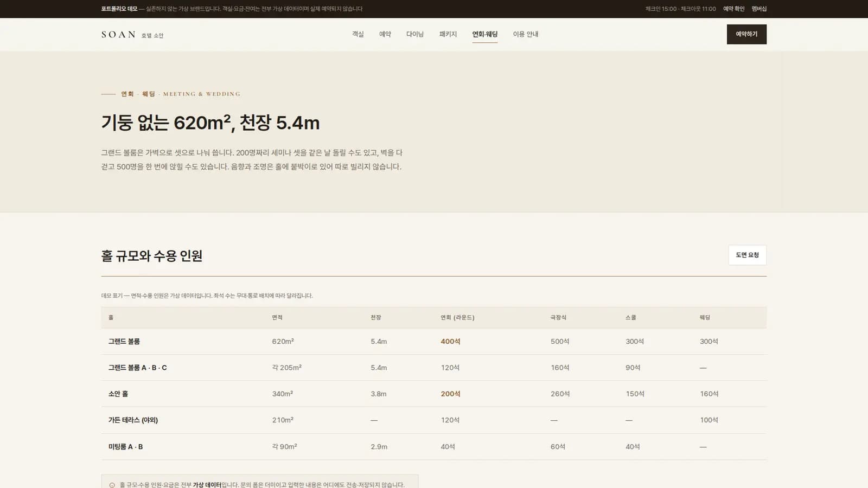Select the 연회·웨딩 navigation tab
The width and height of the screenshot is (868, 488).
click(x=485, y=34)
